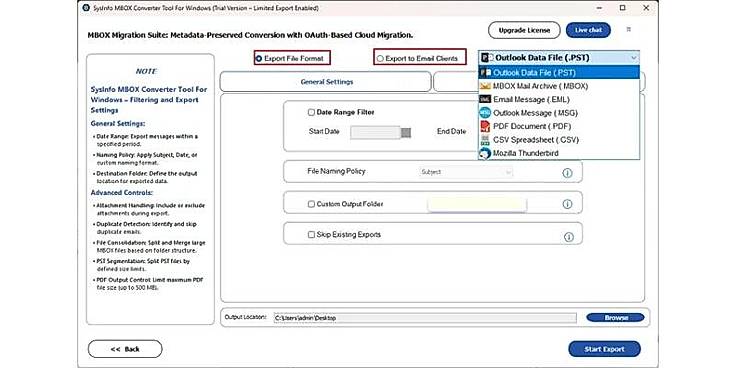Show info for Skip Existing Exports

568,237
